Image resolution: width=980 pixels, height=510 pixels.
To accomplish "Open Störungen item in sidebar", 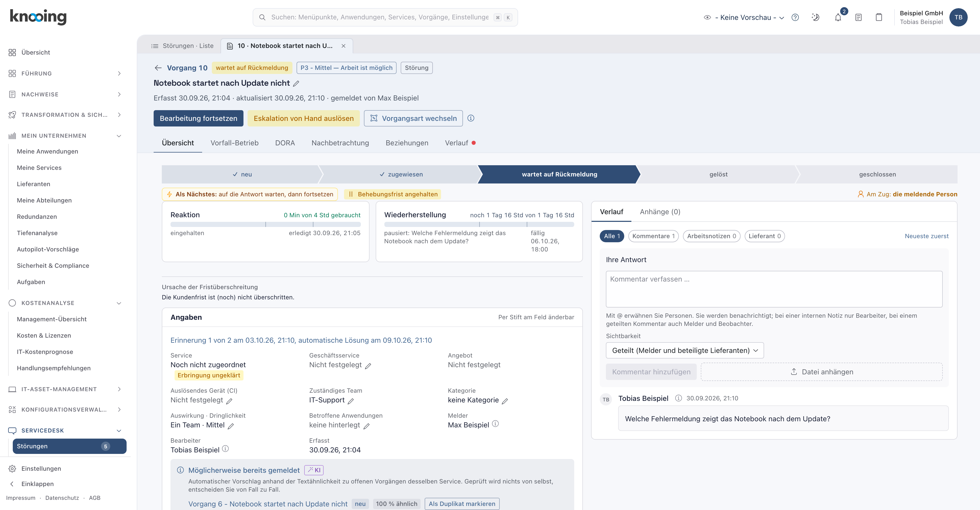I will (x=69, y=446).
